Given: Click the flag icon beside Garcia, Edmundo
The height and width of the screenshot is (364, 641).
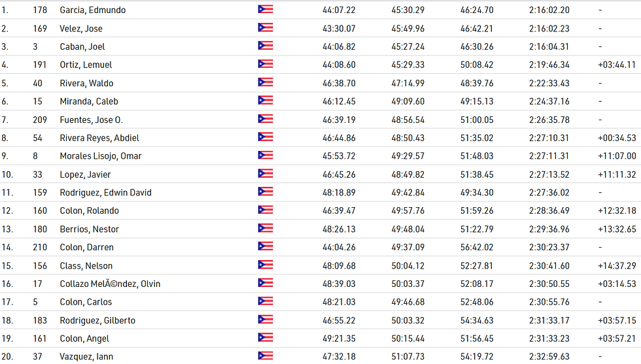Looking at the screenshot, I should pyautogui.click(x=265, y=10).
